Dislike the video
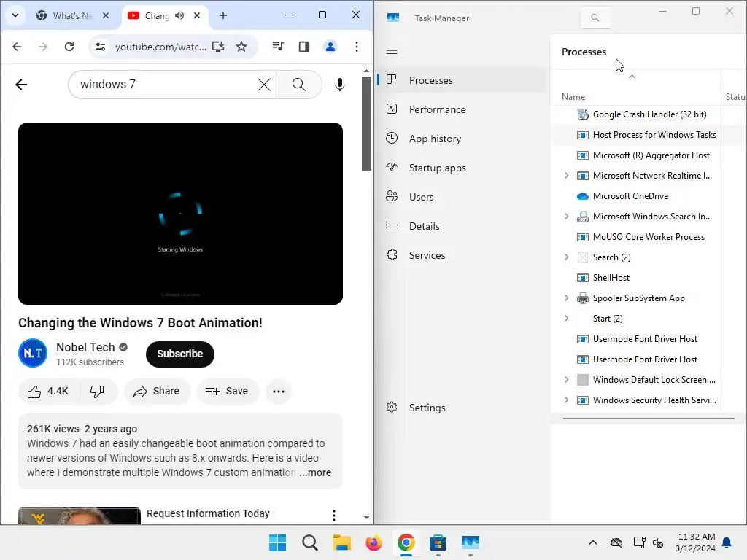Viewport: 747px width, 560px height. point(97,392)
